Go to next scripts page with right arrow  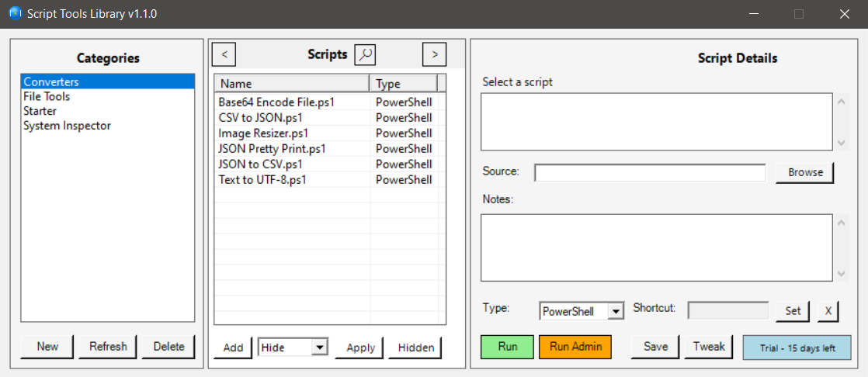(435, 54)
